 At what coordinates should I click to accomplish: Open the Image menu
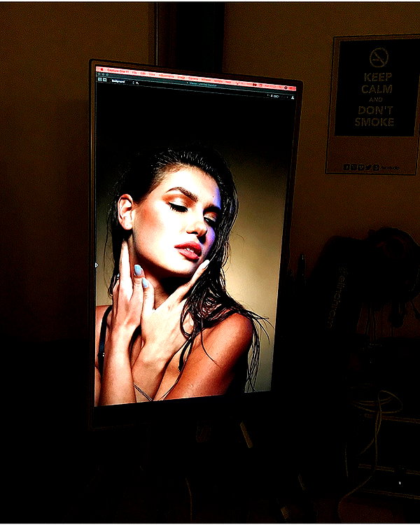(181, 77)
